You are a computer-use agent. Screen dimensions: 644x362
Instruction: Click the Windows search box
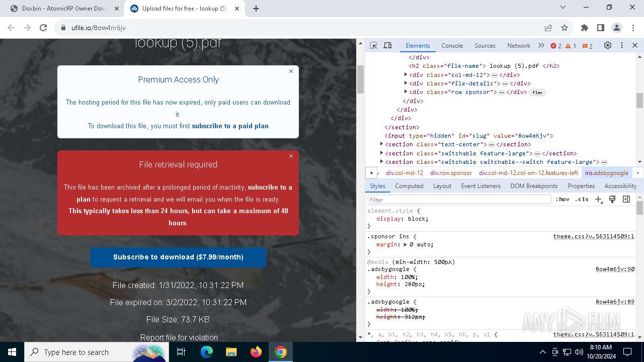coord(96,352)
